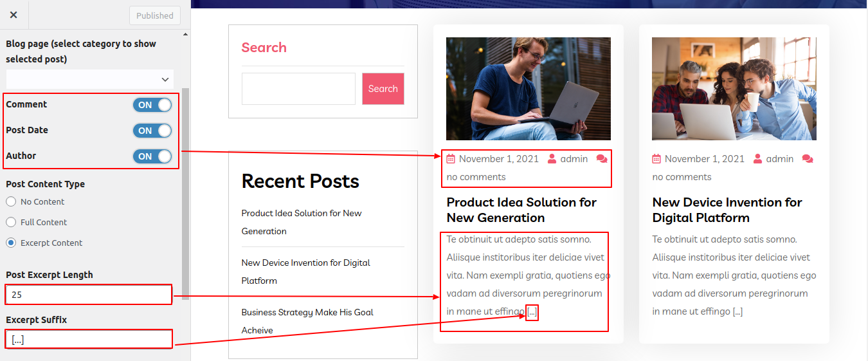Click calendar icon on second post card

tap(656, 159)
